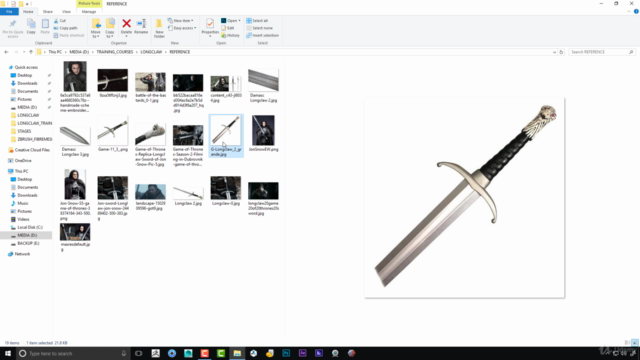Click Open in ribbon

(231, 21)
